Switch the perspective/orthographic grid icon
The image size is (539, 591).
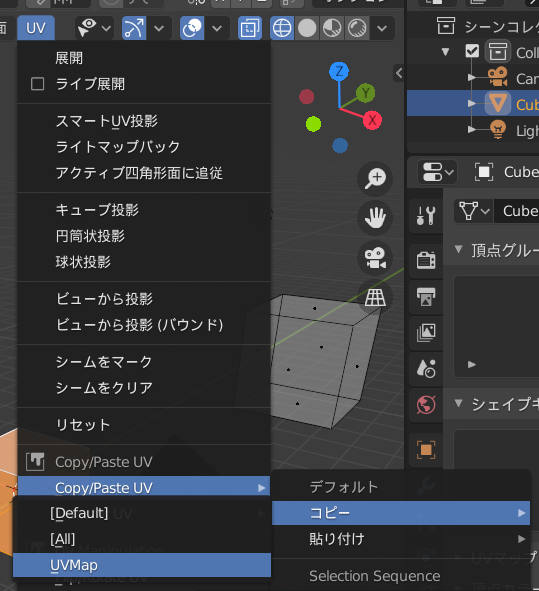click(x=375, y=297)
